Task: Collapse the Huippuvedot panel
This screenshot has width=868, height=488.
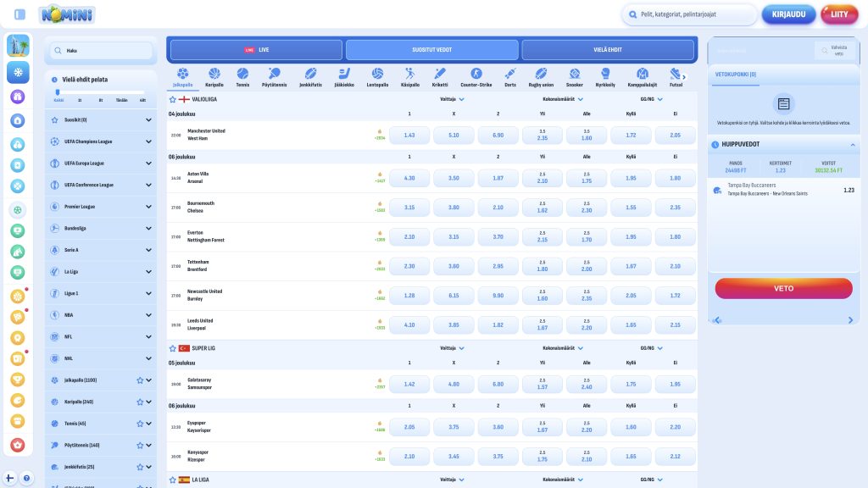Action: [853, 144]
